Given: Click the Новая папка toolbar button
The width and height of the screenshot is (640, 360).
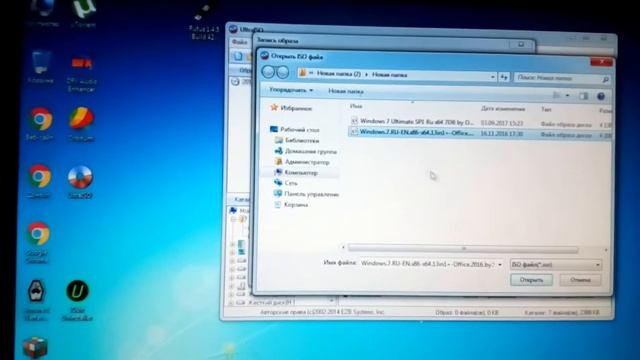Looking at the screenshot, I should coord(346,91).
